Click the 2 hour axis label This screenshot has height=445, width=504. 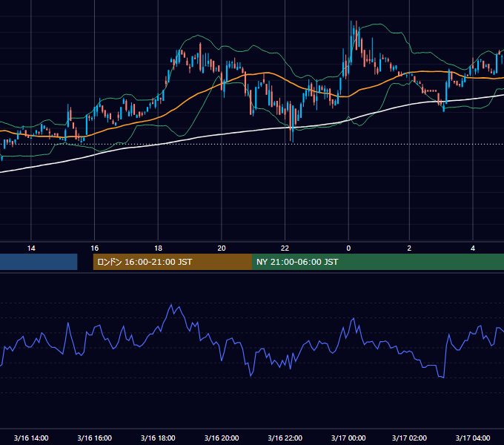click(x=409, y=248)
